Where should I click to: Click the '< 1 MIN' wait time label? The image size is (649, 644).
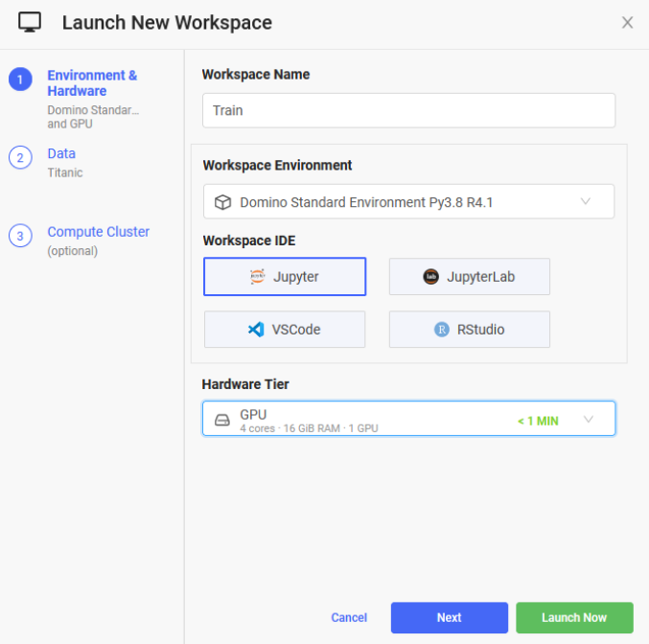point(538,422)
